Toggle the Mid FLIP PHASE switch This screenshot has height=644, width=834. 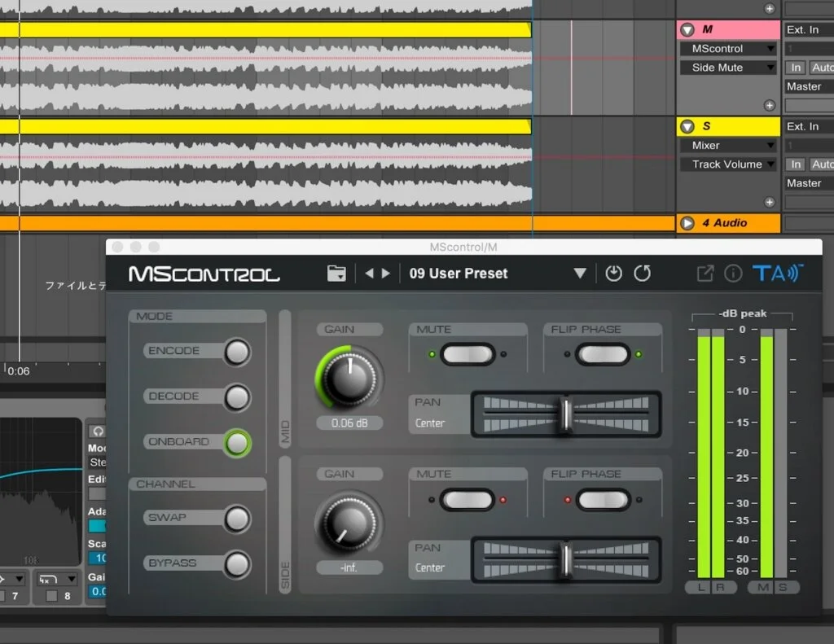pyautogui.click(x=603, y=354)
